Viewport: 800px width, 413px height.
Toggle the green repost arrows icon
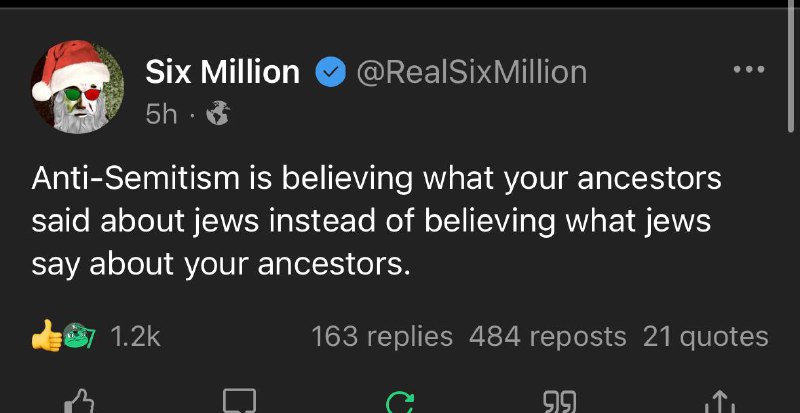[399, 403]
